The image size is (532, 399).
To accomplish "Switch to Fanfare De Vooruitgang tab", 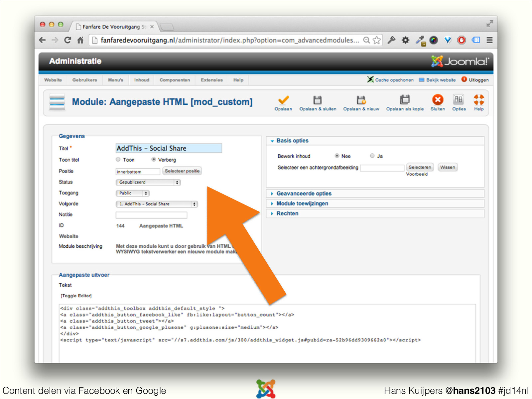I will pyautogui.click(x=113, y=27).
